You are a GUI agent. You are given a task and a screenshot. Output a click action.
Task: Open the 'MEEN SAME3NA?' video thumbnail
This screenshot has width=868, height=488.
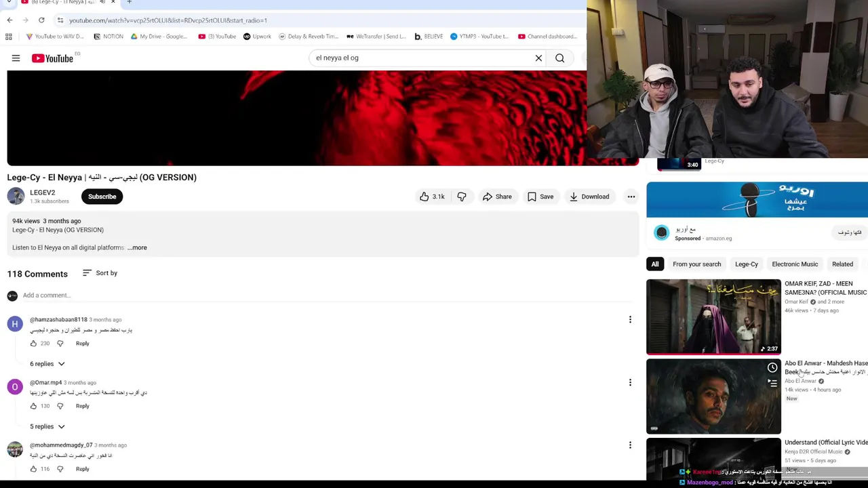[713, 317]
